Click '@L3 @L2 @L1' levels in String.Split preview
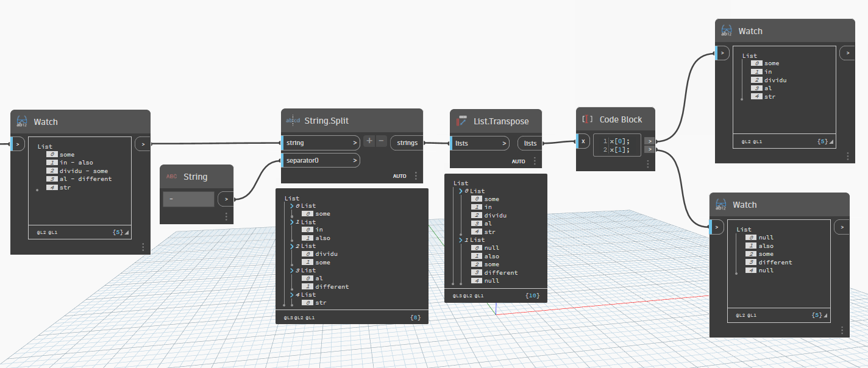Viewport: 868px width, 368px height. click(x=299, y=318)
